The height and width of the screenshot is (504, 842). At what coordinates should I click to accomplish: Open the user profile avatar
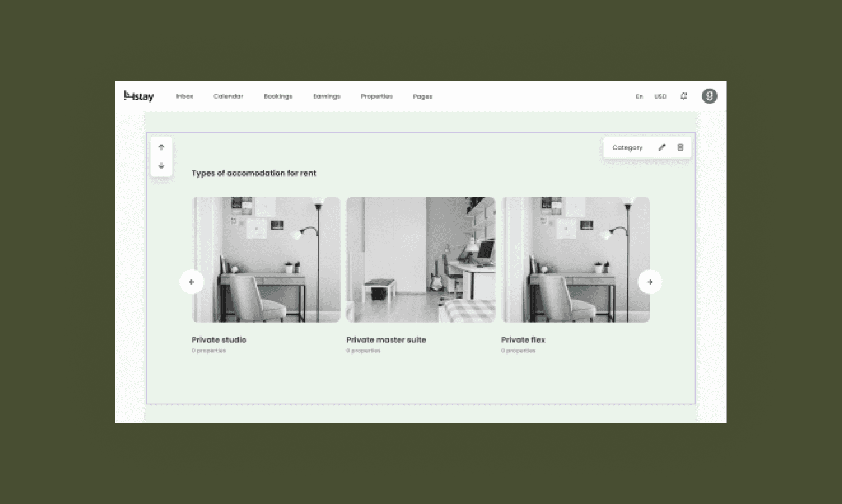coord(709,96)
